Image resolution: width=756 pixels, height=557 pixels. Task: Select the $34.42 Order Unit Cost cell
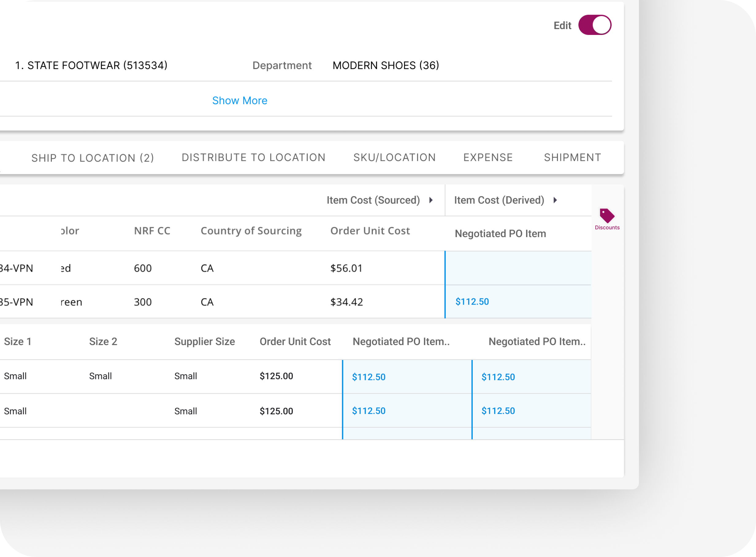[x=346, y=302]
